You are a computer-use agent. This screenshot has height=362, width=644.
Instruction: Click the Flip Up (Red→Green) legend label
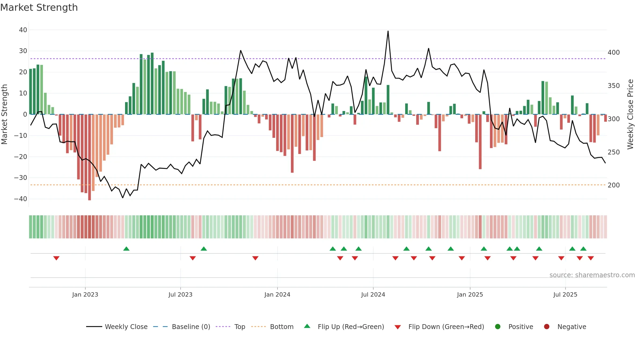coord(351,327)
